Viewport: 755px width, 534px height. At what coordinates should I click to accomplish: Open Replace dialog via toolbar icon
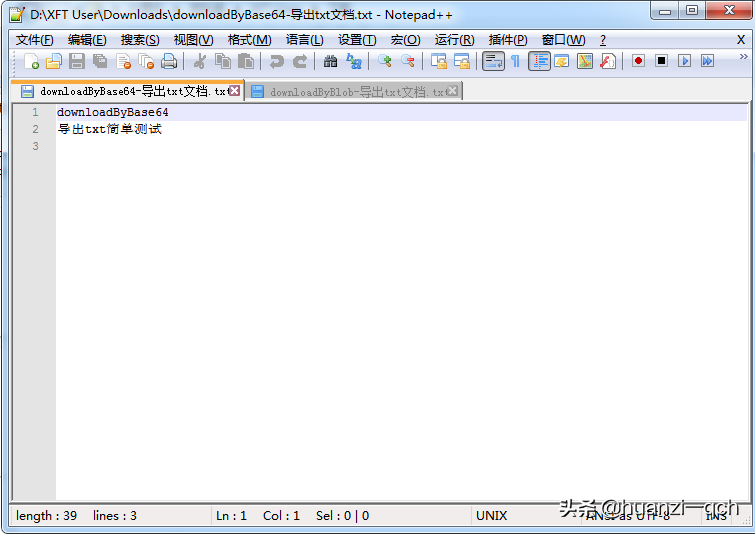pos(354,61)
